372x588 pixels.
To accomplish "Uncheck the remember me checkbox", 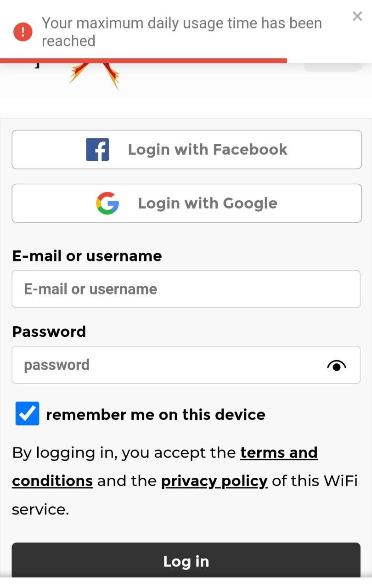I will pos(27,413).
